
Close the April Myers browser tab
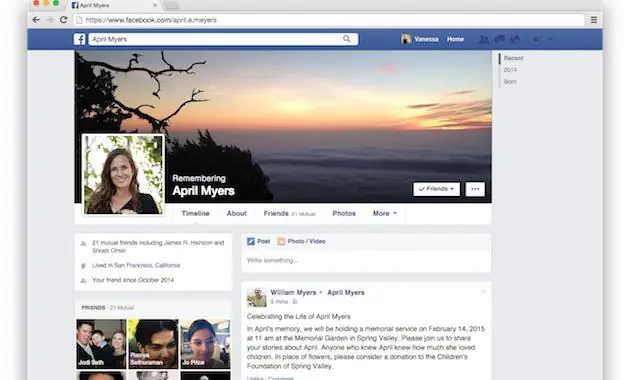coord(155,5)
